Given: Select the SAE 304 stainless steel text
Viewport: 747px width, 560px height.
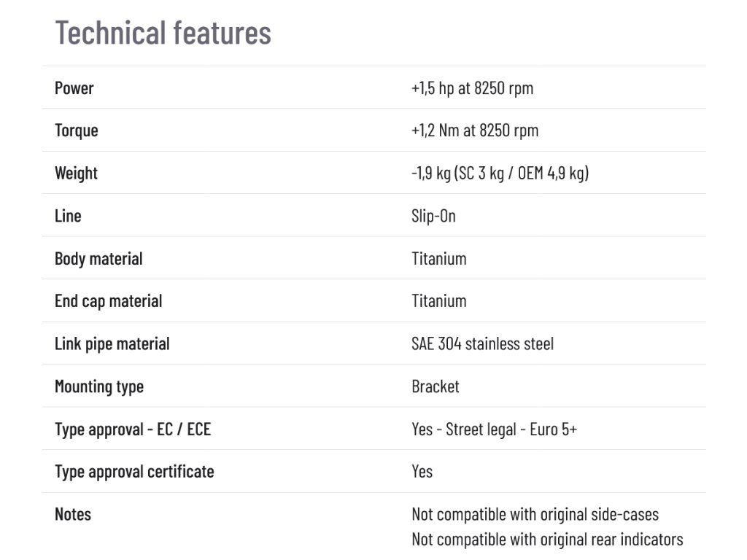Looking at the screenshot, I should pos(482,344).
